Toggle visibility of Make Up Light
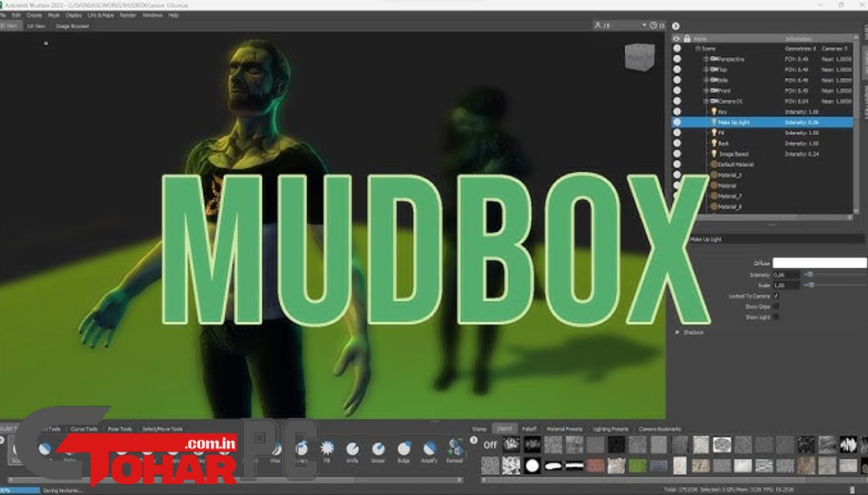868x495 pixels. 677,122
